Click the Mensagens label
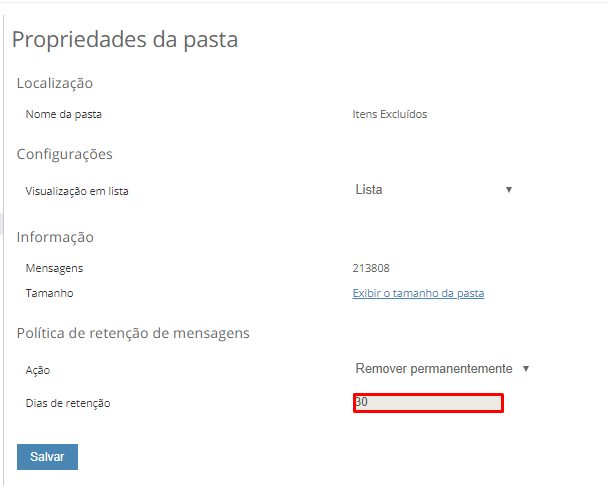This screenshot has width=608, height=486. [54, 268]
